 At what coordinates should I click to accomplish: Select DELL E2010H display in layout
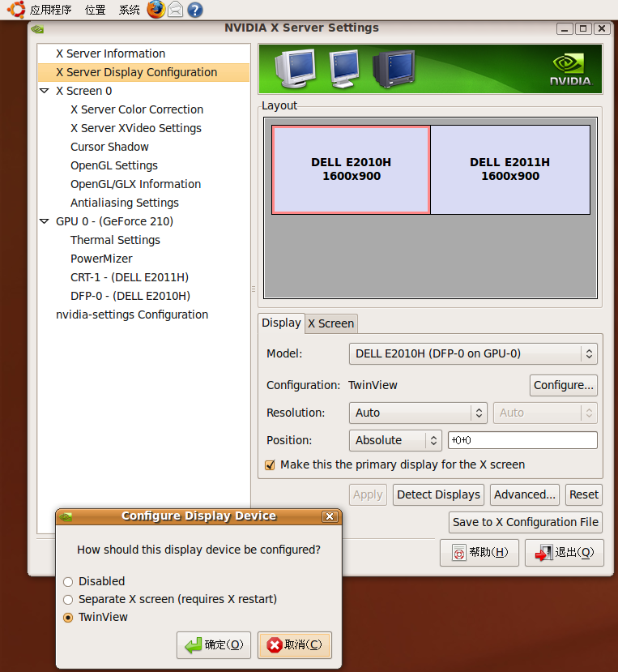[351, 169]
